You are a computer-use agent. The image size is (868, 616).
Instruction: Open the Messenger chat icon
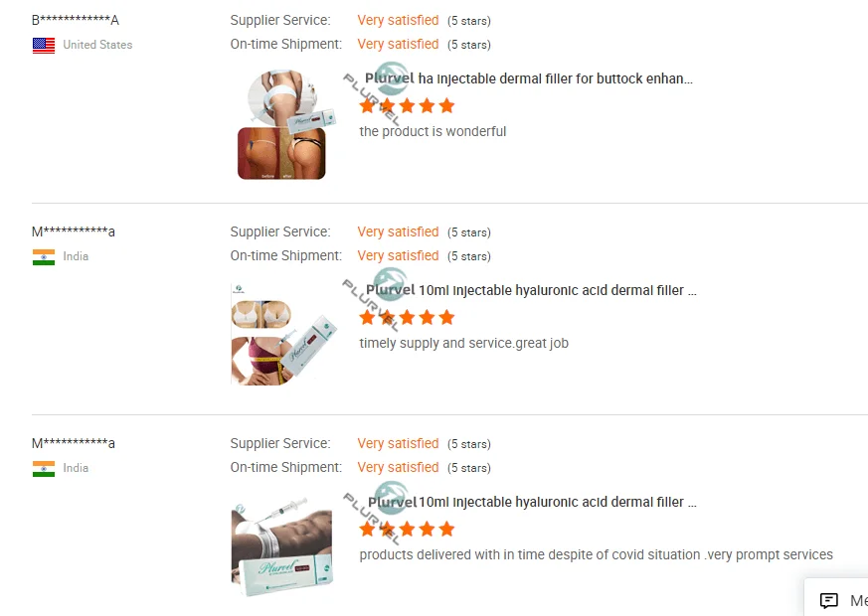point(829,600)
